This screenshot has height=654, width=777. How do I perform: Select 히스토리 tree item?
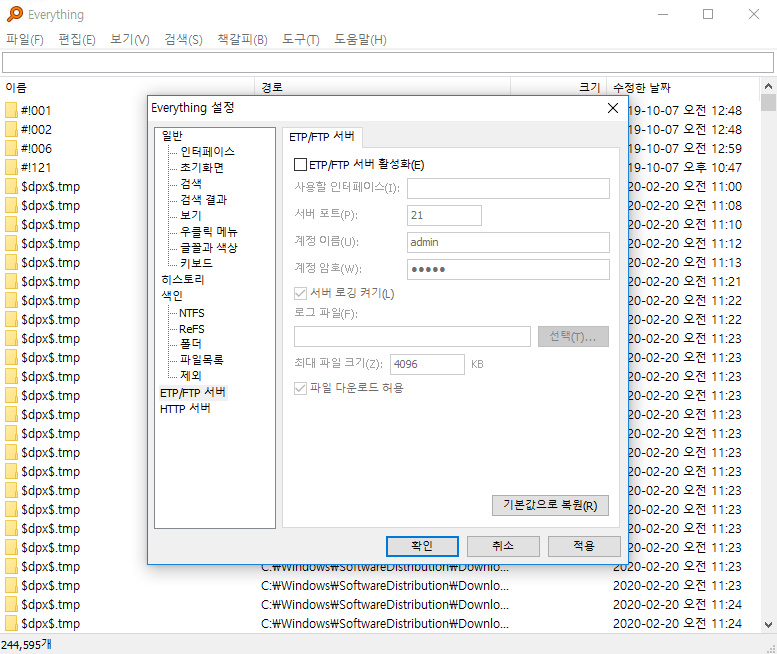182,279
